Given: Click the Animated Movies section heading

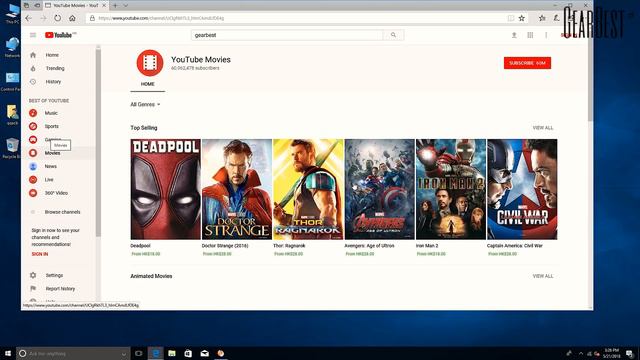Looking at the screenshot, I should (151, 276).
